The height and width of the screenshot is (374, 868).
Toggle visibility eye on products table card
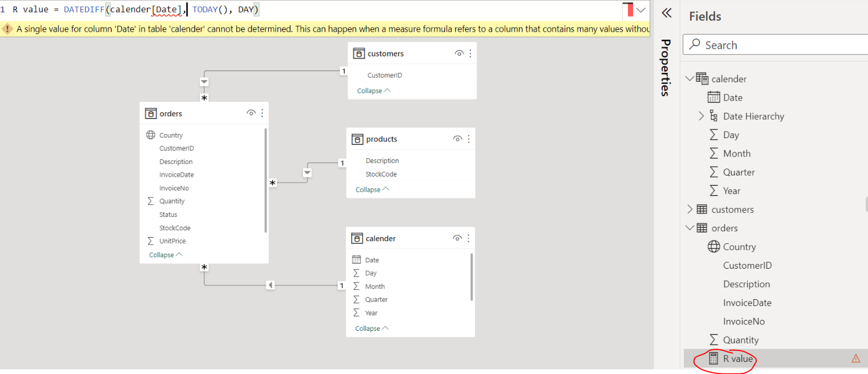coord(458,139)
